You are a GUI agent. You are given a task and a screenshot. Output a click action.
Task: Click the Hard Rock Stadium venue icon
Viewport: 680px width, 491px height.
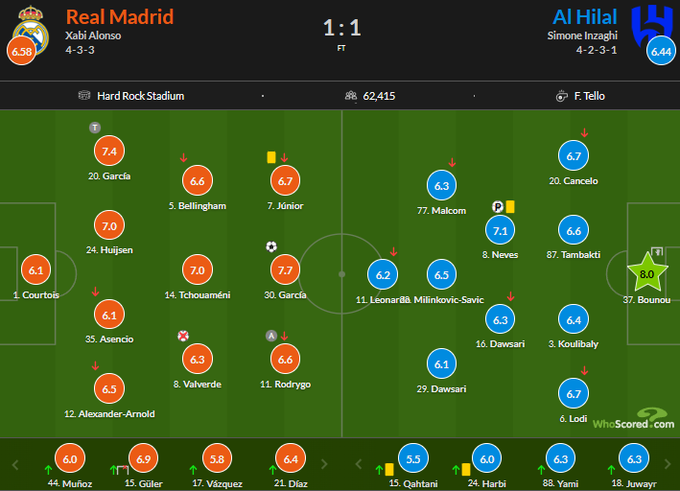point(85,96)
